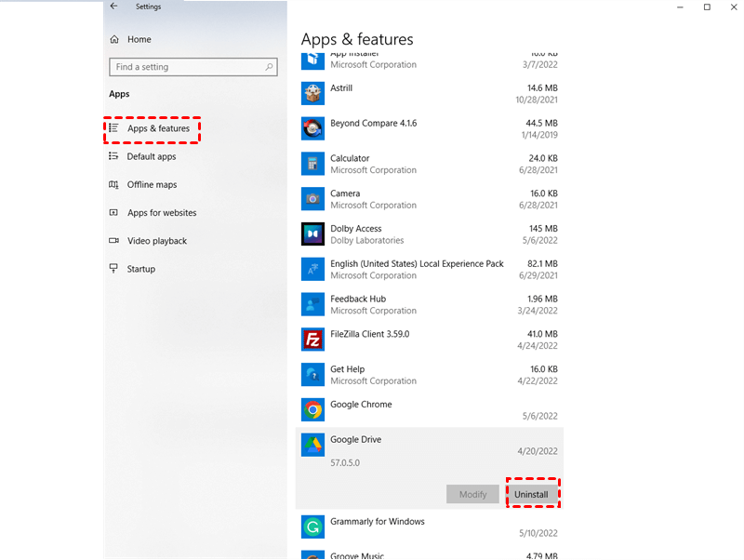
Task: Open Offline maps settings
Action: [x=152, y=184]
